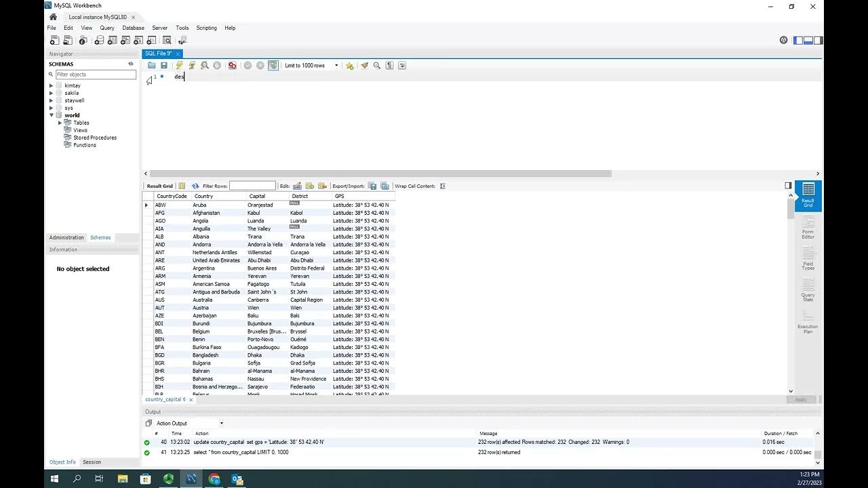Toggle Wrap Cell Content
The height and width of the screenshot is (488, 868).
click(443, 186)
